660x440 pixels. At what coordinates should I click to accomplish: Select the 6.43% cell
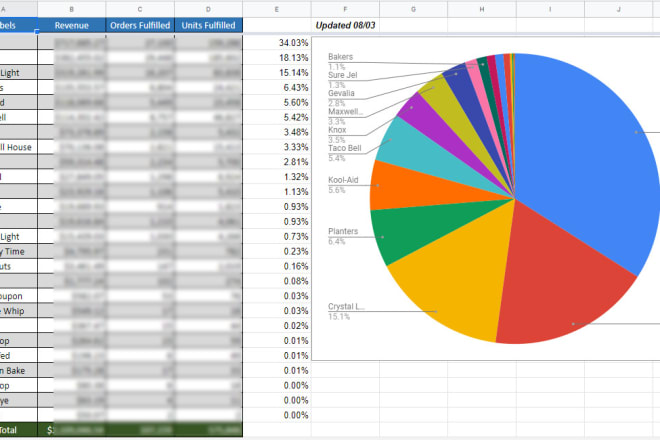pos(277,87)
